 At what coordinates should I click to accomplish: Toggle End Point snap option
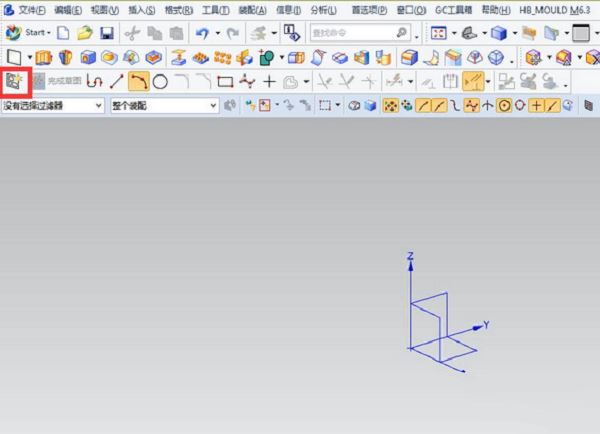422,105
